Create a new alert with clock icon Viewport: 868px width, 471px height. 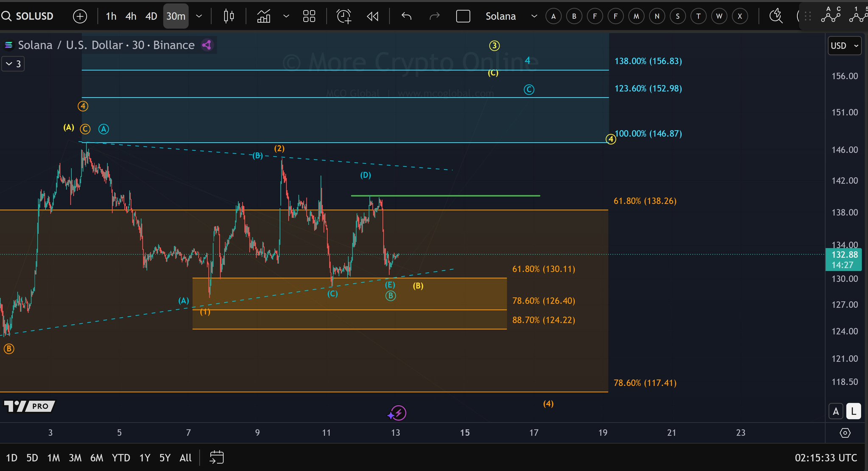tap(344, 16)
